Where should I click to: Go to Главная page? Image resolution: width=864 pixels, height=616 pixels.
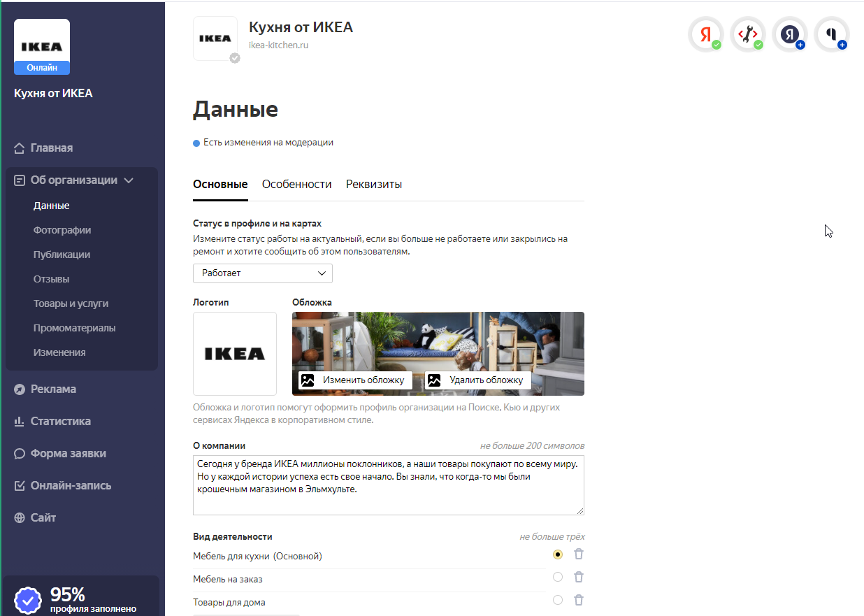[x=51, y=148]
